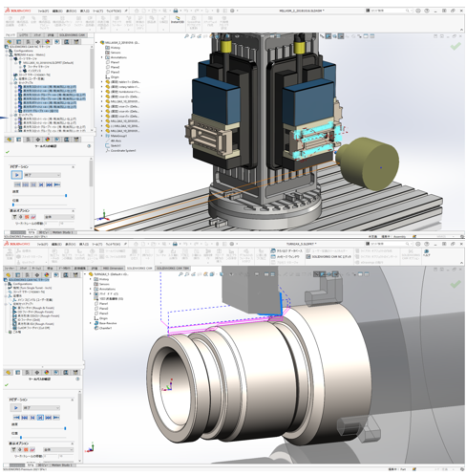Select Sensors in the MILL4AX feature tree
This screenshot has height=476, width=466.
pyautogui.click(x=116, y=53)
